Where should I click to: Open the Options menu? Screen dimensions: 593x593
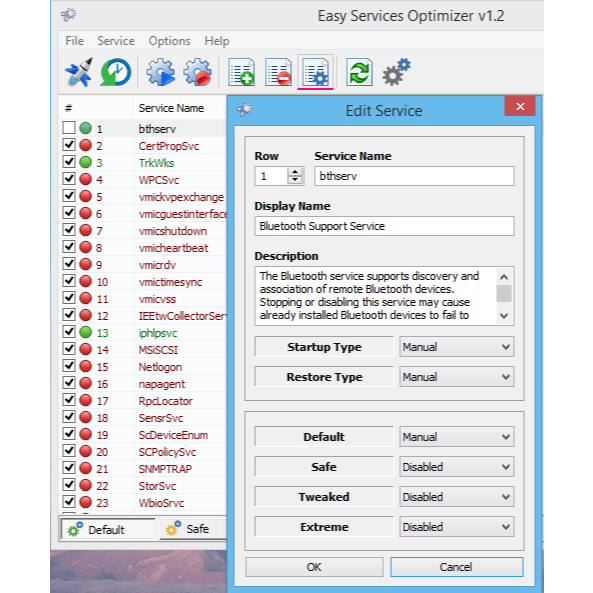(169, 41)
